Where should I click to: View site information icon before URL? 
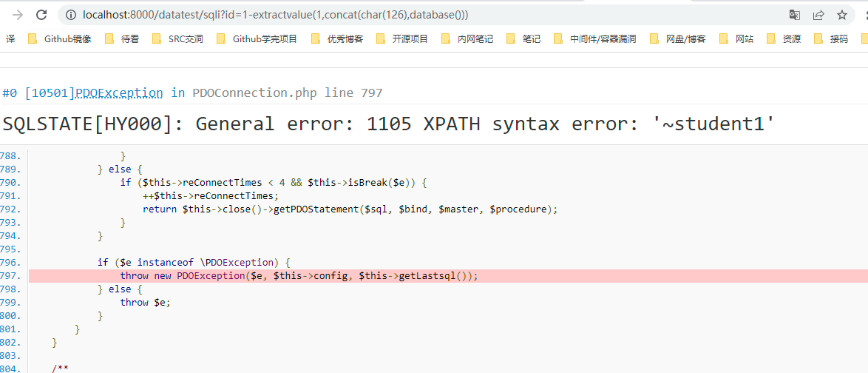[71, 15]
